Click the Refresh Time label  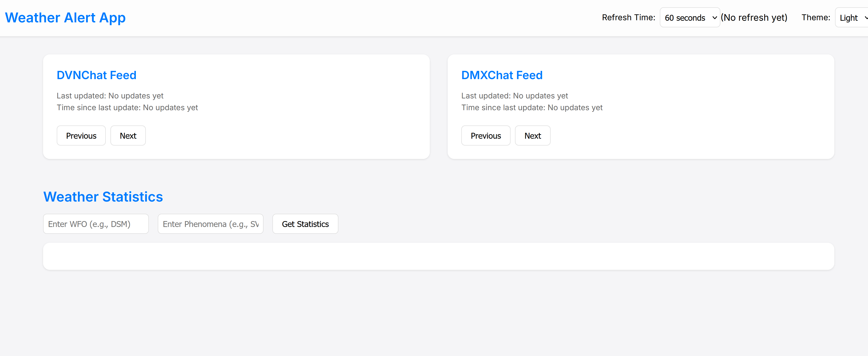629,17
